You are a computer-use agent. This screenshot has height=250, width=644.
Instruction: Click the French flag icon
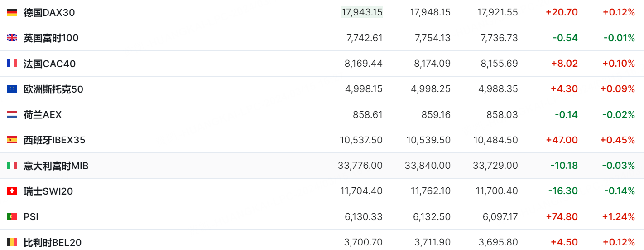[x=12, y=64]
